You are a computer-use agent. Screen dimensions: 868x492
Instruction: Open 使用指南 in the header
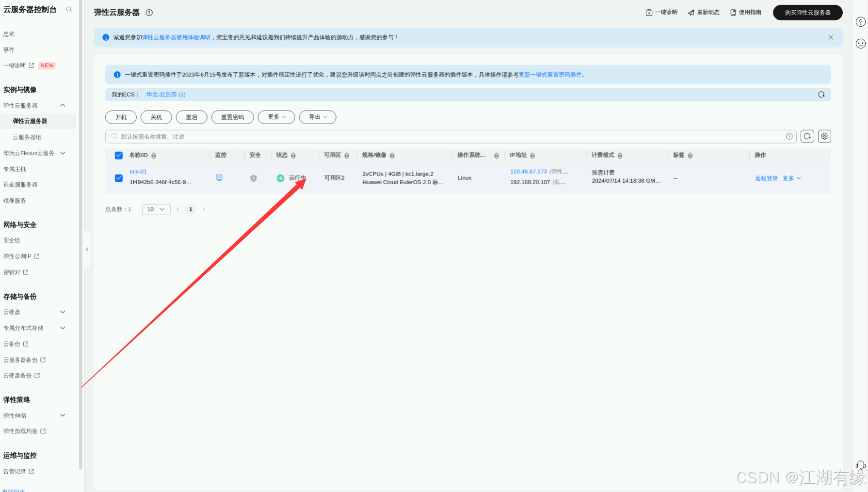746,12
